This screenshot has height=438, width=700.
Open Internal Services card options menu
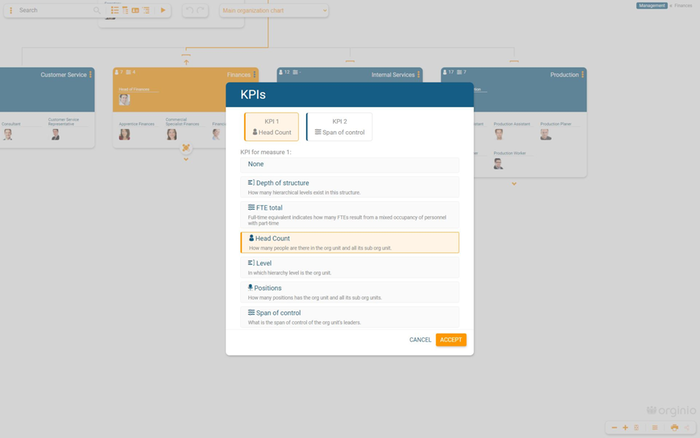pyautogui.click(x=419, y=75)
